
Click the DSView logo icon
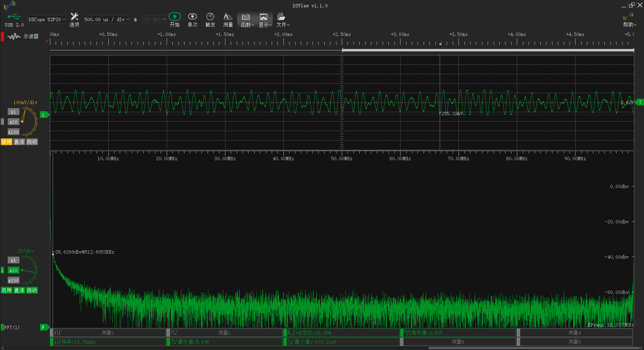[9, 5]
